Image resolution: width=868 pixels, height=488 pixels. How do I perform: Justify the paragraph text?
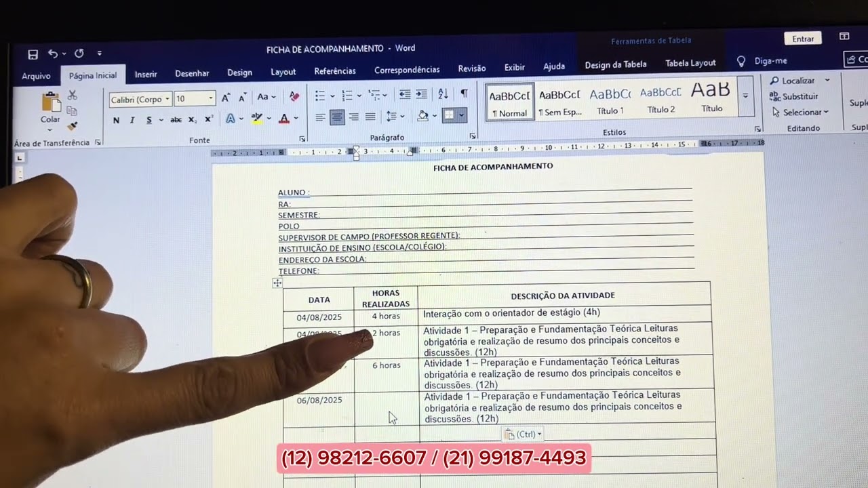(x=370, y=117)
